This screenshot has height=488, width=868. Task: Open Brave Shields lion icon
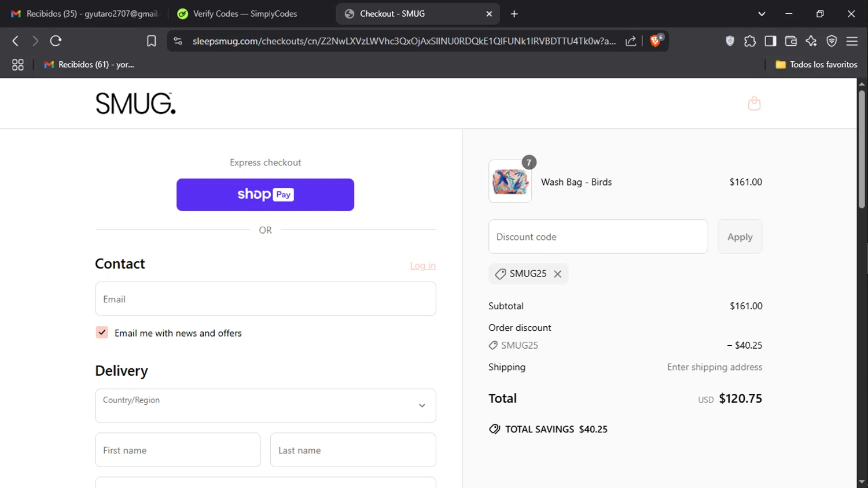click(x=656, y=40)
